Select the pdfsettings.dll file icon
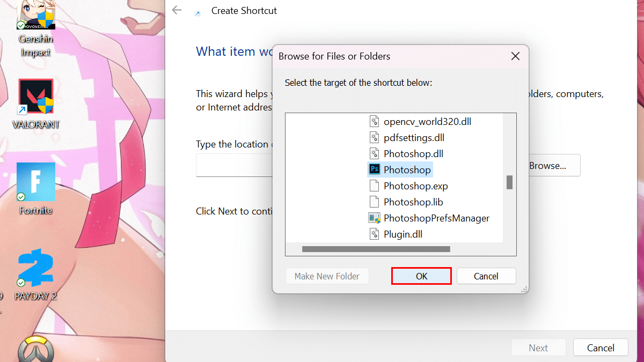644x362 pixels. click(374, 138)
